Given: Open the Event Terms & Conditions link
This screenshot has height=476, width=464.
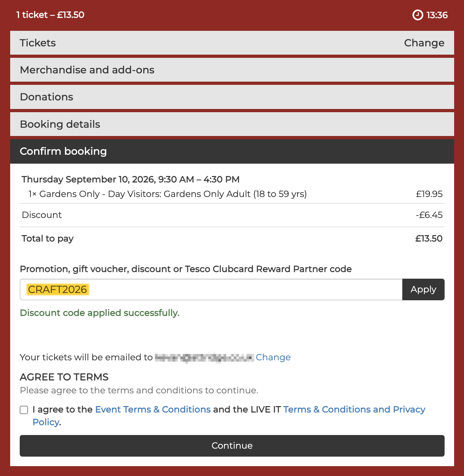Looking at the screenshot, I should 153,409.
